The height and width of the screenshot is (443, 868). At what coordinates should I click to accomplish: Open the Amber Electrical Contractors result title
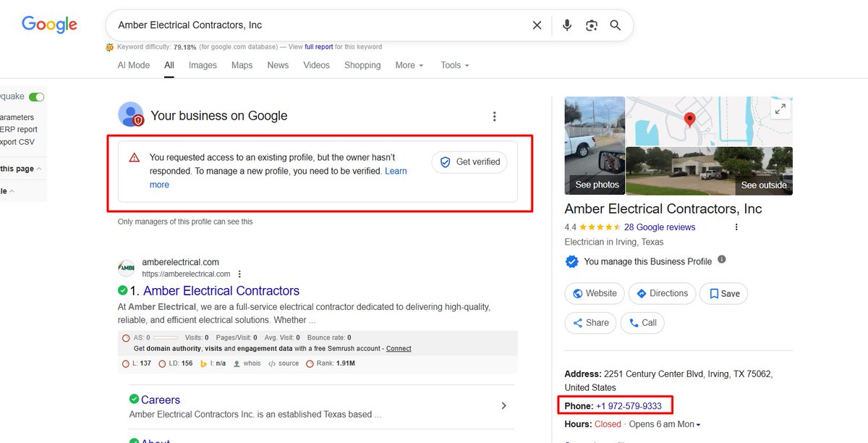(221, 291)
